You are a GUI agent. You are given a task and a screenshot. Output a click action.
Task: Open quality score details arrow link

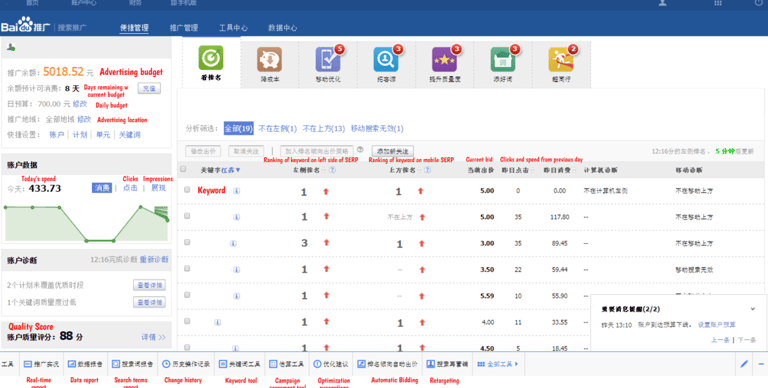(153, 338)
